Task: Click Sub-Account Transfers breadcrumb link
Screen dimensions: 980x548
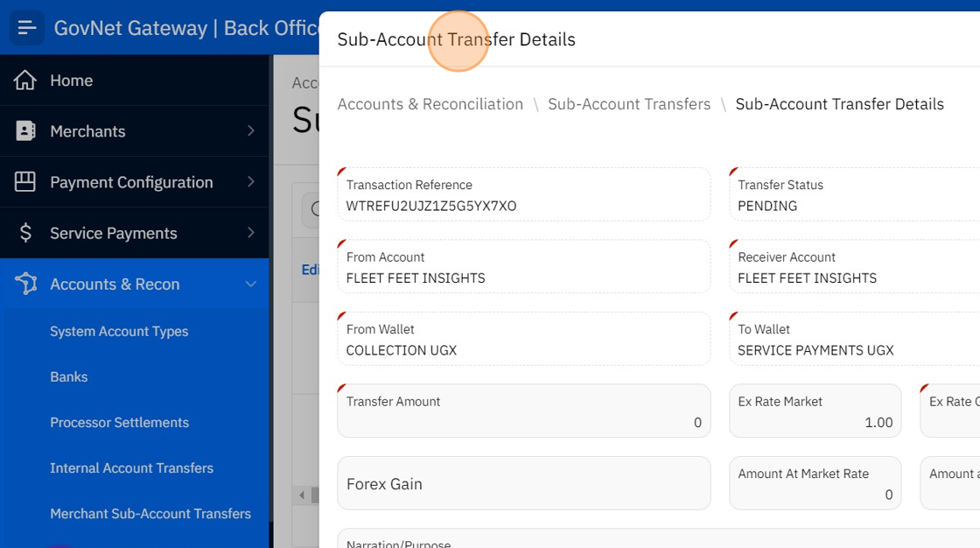Action: pyautogui.click(x=629, y=104)
